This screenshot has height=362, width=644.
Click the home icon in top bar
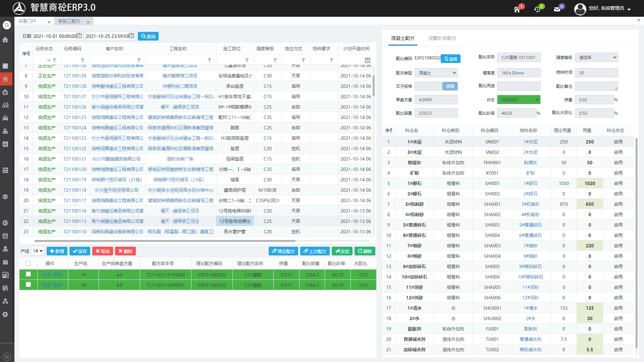517,9
